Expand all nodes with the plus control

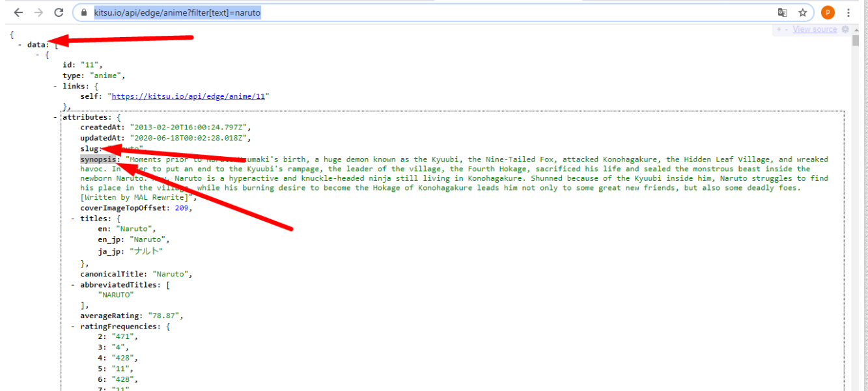[x=778, y=29]
